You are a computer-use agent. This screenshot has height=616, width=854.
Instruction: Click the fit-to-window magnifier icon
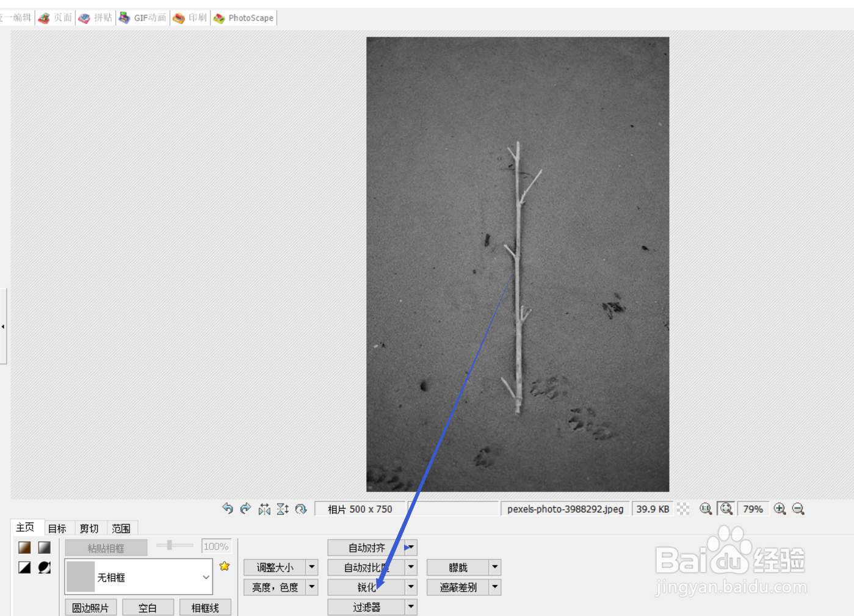726,509
